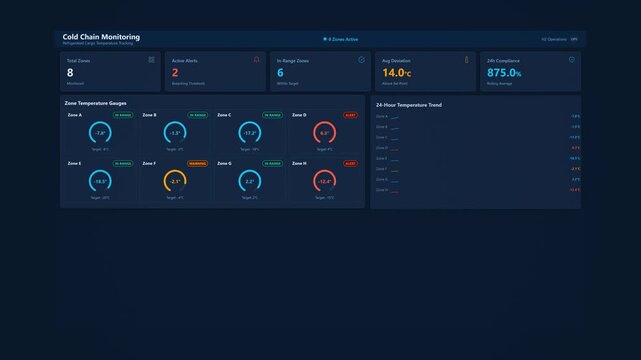Screen dimensions: 641x360
Task: Click Zone G's IN RANGE status badge
Action: click(x=272, y=163)
